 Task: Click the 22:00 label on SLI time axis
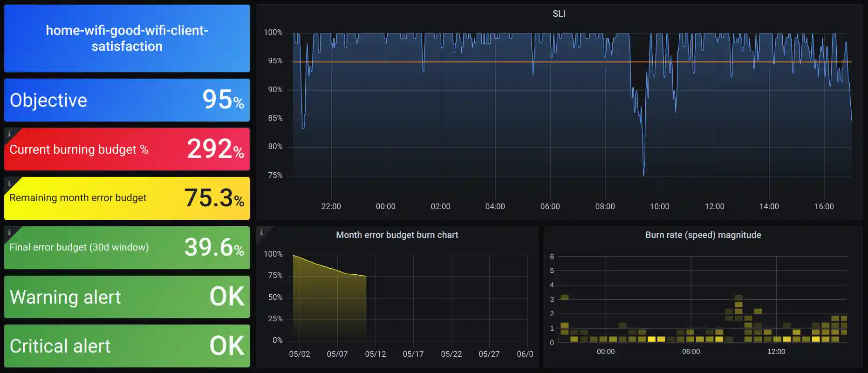(x=331, y=206)
